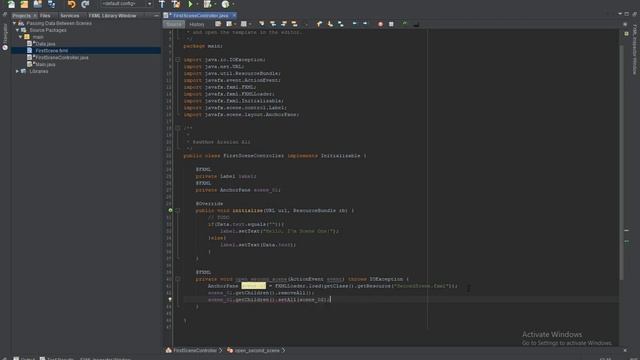Click the New File toolbar icon
The width and height of the screenshot is (640, 360).
pos(11,4)
